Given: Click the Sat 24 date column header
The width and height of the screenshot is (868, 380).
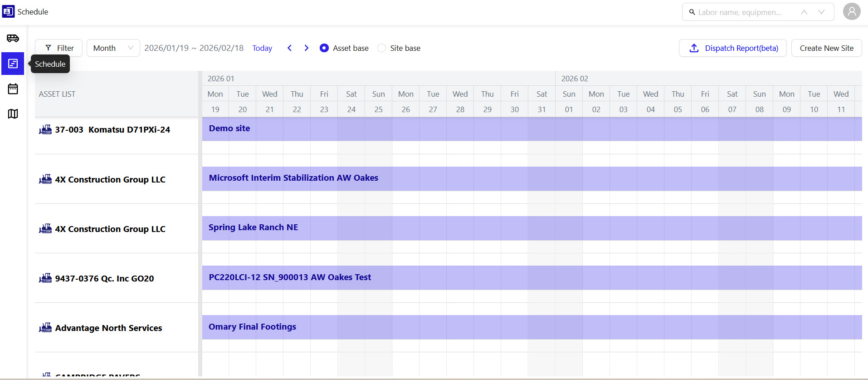Looking at the screenshot, I should (351, 101).
